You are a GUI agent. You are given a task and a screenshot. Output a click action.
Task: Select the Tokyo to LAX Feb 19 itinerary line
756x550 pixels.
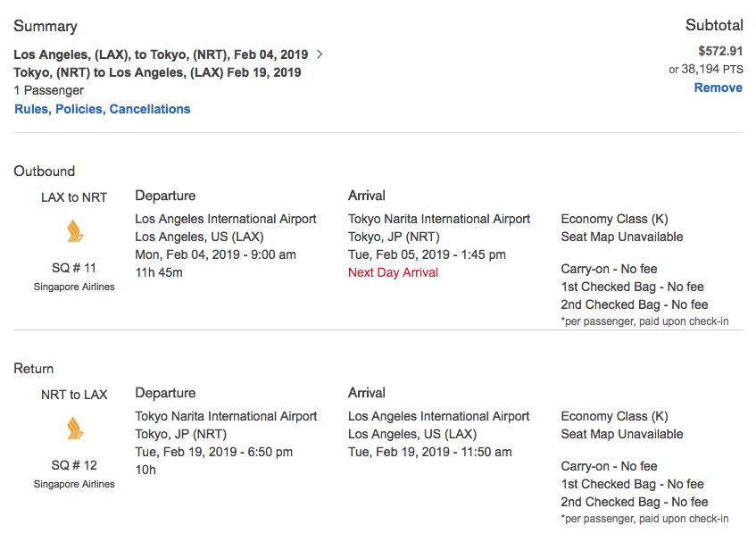click(x=157, y=72)
